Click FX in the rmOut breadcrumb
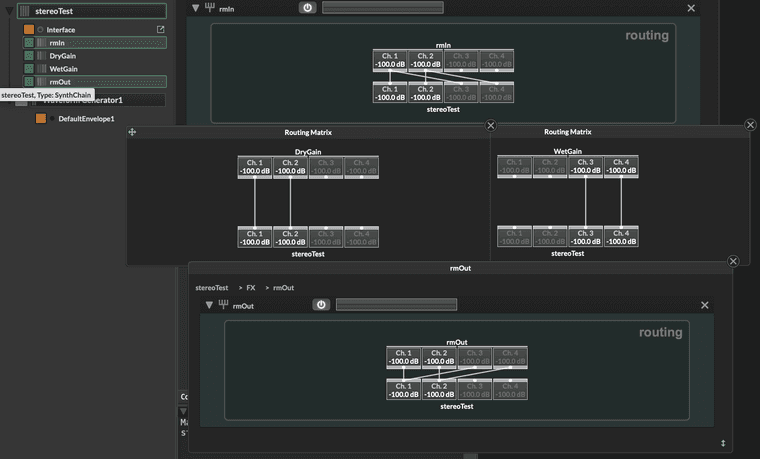This screenshot has height=459, width=760. click(251, 287)
